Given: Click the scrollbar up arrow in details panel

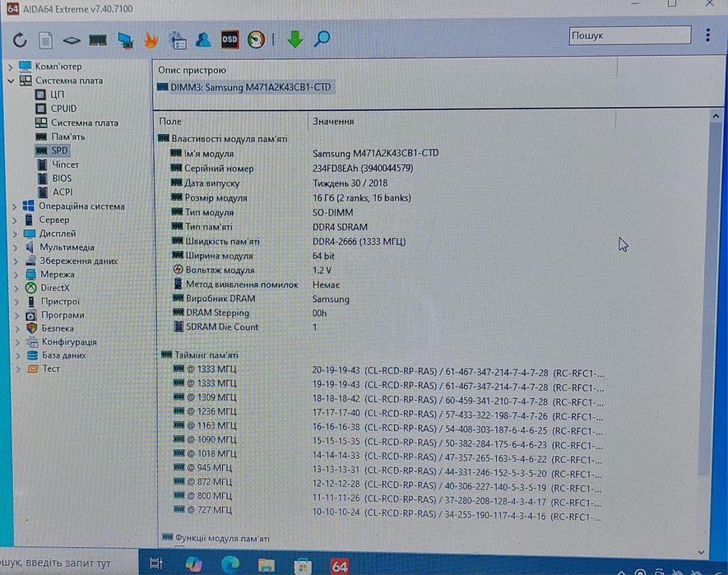Looking at the screenshot, I should point(716,116).
